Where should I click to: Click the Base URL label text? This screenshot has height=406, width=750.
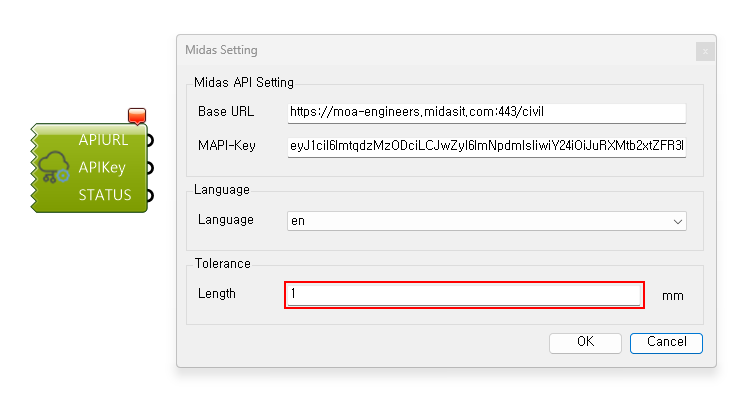click(226, 111)
